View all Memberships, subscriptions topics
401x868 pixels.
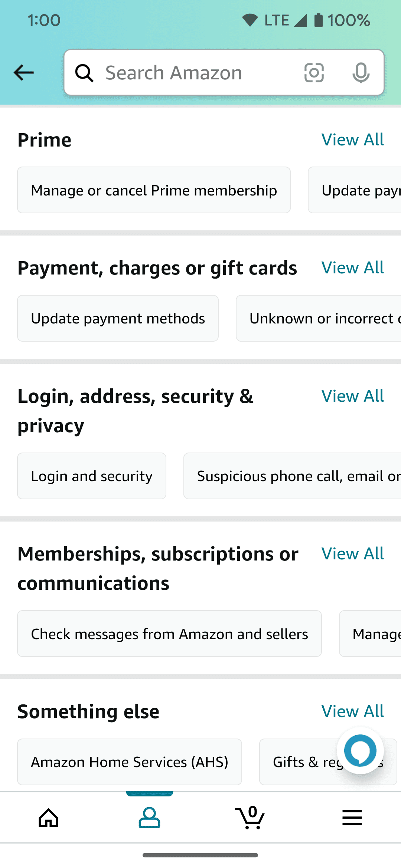pyautogui.click(x=352, y=554)
